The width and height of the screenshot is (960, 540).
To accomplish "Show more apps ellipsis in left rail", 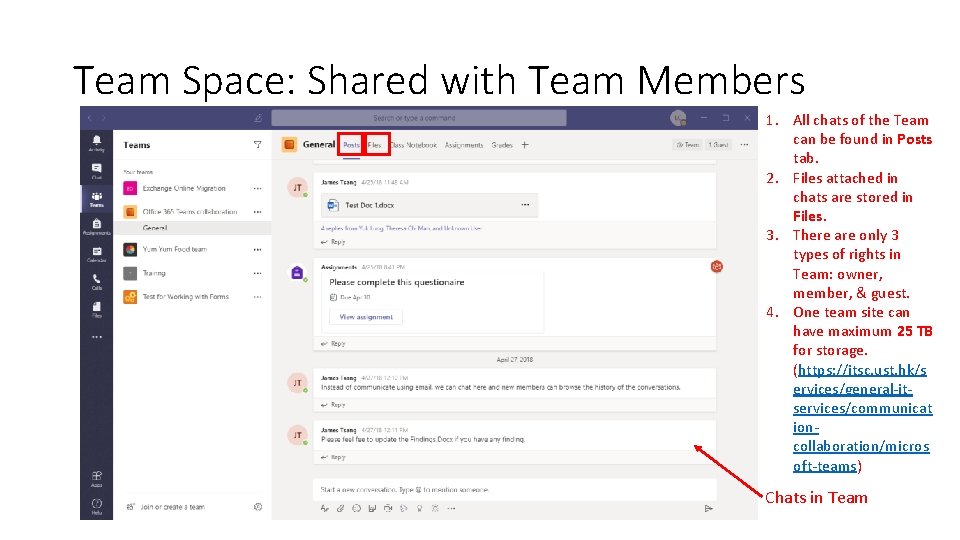I will [97, 337].
